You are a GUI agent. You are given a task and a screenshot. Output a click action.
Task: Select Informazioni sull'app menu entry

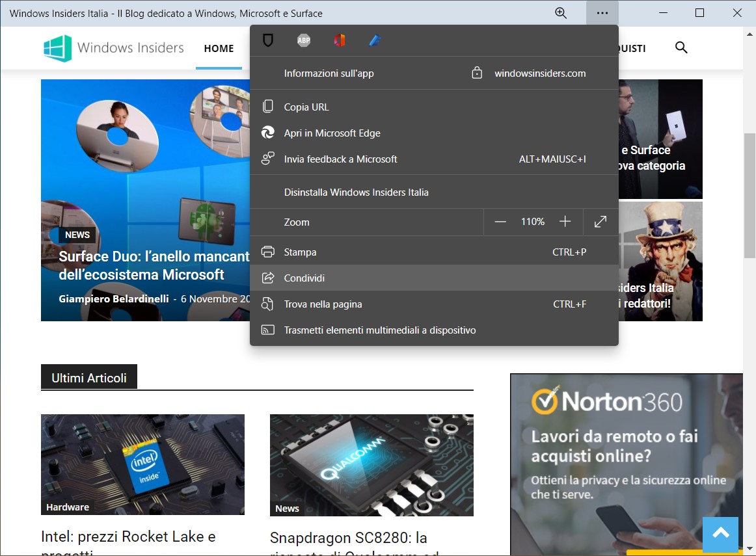pyautogui.click(x=329, y=73)
